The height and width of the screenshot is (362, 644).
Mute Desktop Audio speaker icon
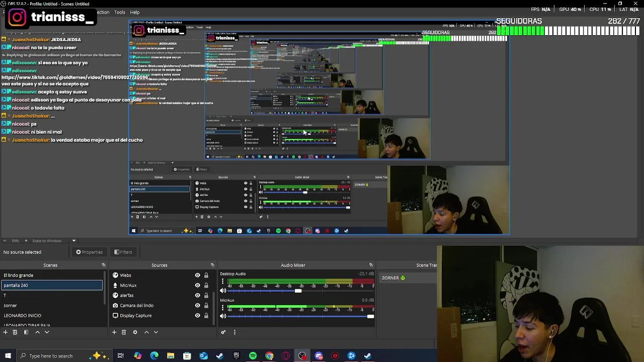pos(223,291)
